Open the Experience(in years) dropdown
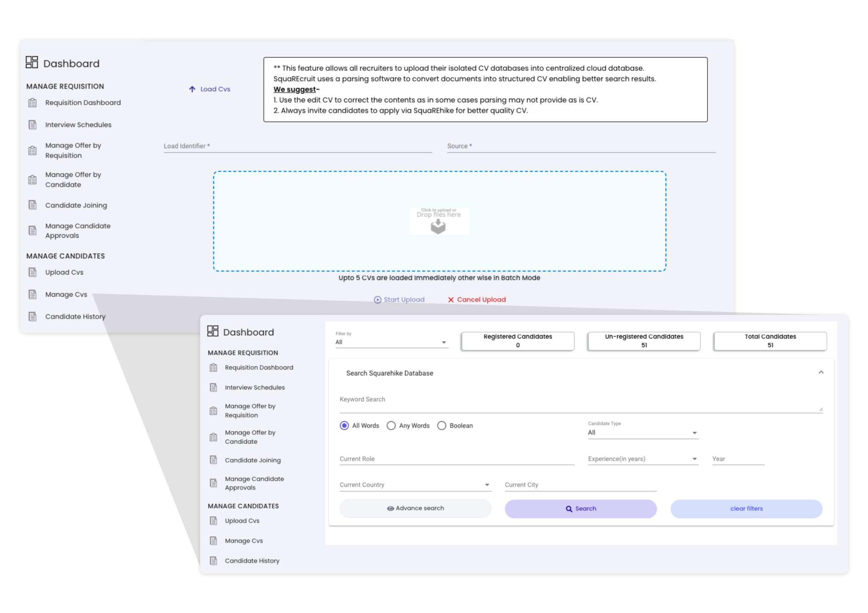 coord(643,459)
